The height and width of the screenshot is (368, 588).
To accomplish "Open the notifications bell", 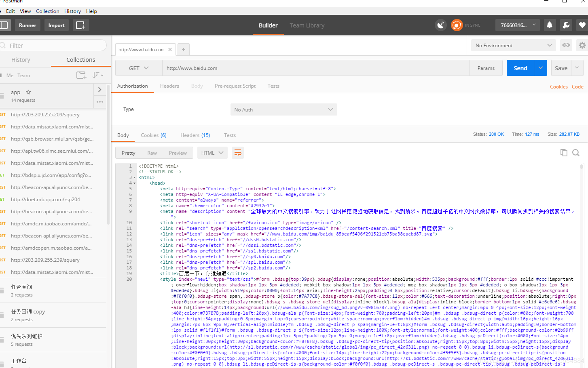I will pos(549,25).
